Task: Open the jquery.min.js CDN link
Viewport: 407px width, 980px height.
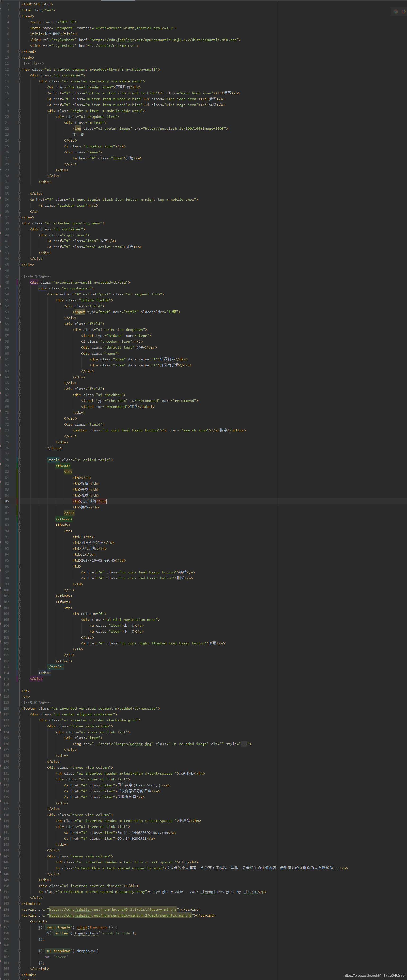Action: coord(113,910)
